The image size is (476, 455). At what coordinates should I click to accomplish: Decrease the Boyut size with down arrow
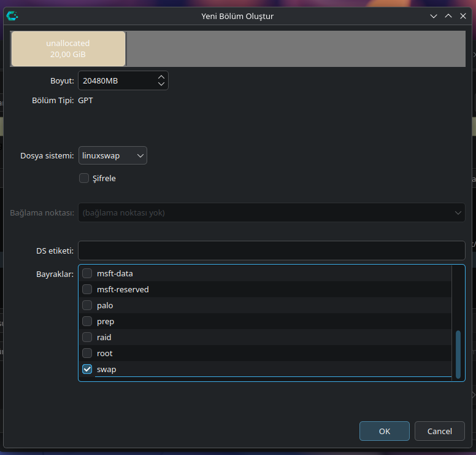(x=161, y=84)
